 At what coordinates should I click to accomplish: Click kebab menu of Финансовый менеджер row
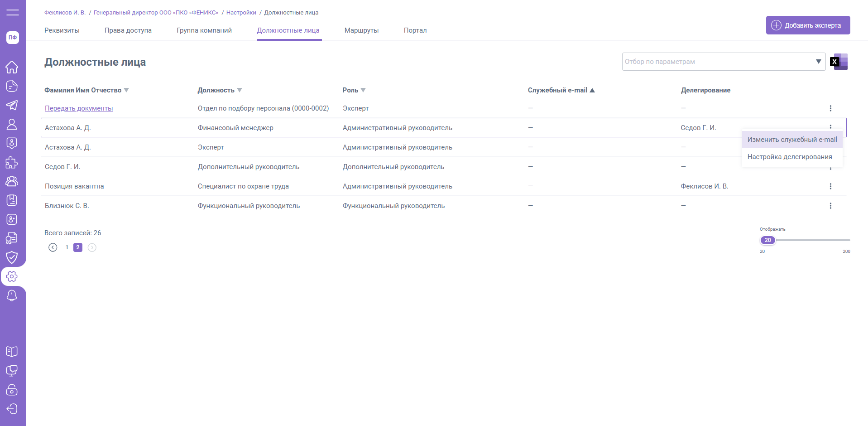pos(830,127)
